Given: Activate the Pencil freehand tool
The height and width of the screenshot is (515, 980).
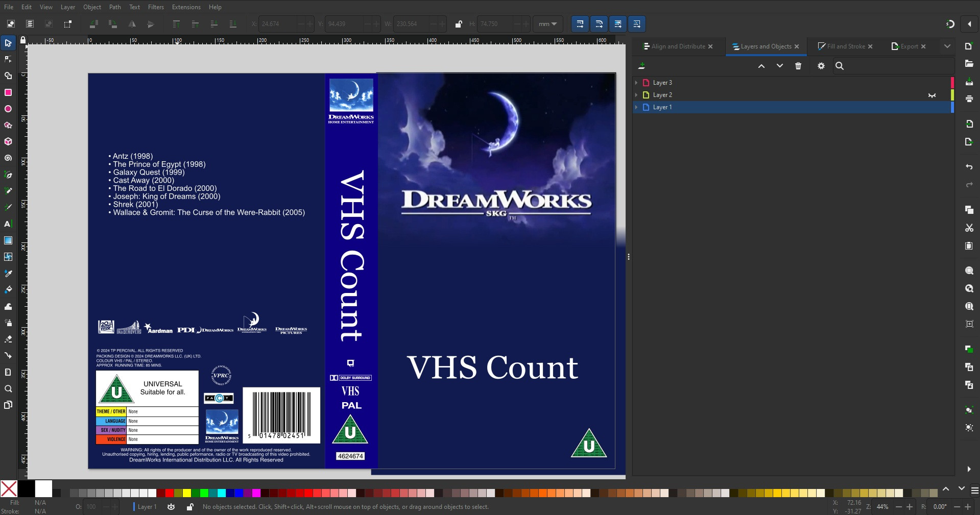Looking at the screenshot, I should 8,191.
